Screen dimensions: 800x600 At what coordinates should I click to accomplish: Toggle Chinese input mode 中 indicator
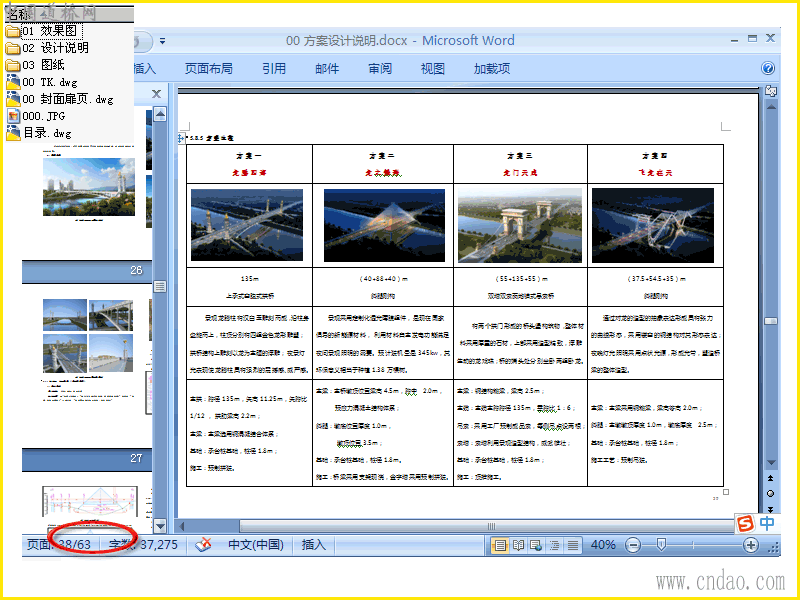(767, 523)
